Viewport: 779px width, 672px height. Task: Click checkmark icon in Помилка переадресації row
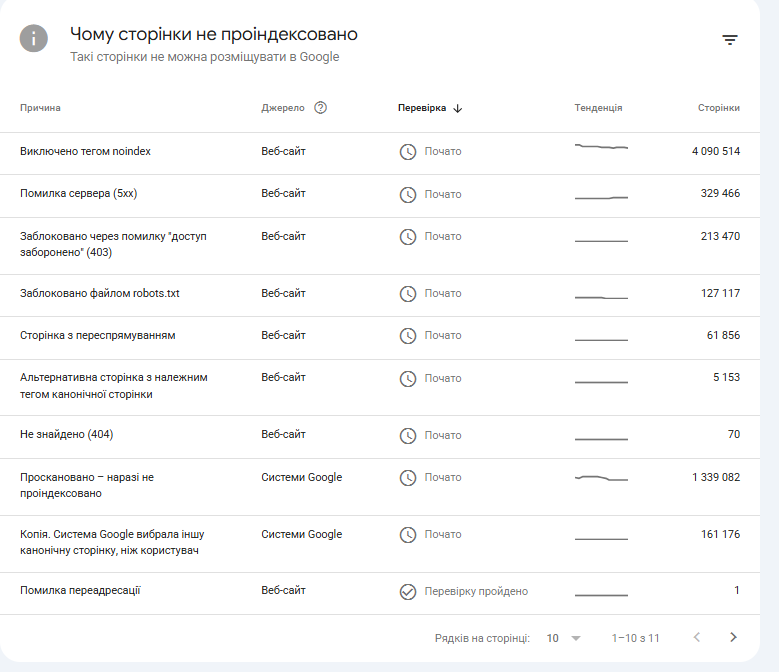(x=408, y=592)
